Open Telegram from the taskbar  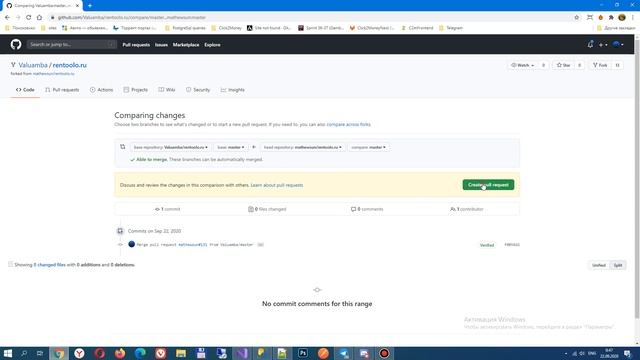pyautogui.click(x=344, y=353)
